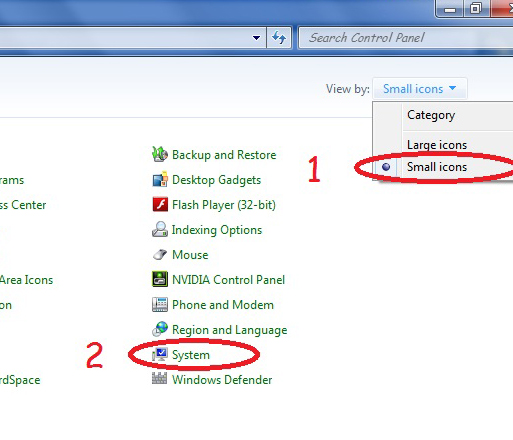Open the partially visible Center link
The height and width of the screenshot is (440, 513).
(23, 205)
